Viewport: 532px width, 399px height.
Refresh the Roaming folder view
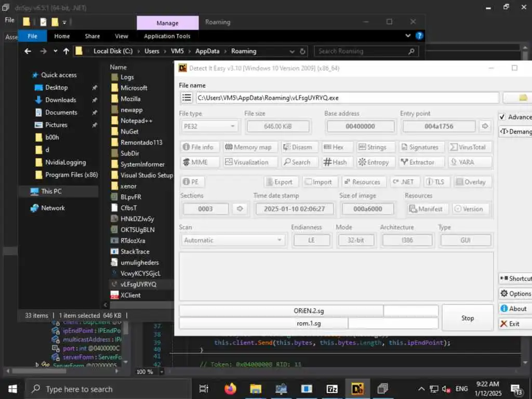pos(303,51)
